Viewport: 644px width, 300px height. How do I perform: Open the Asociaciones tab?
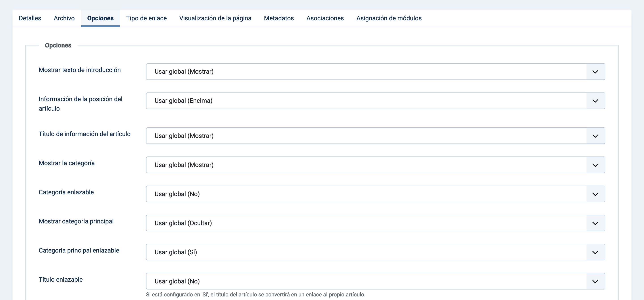(x=325, y=18)
